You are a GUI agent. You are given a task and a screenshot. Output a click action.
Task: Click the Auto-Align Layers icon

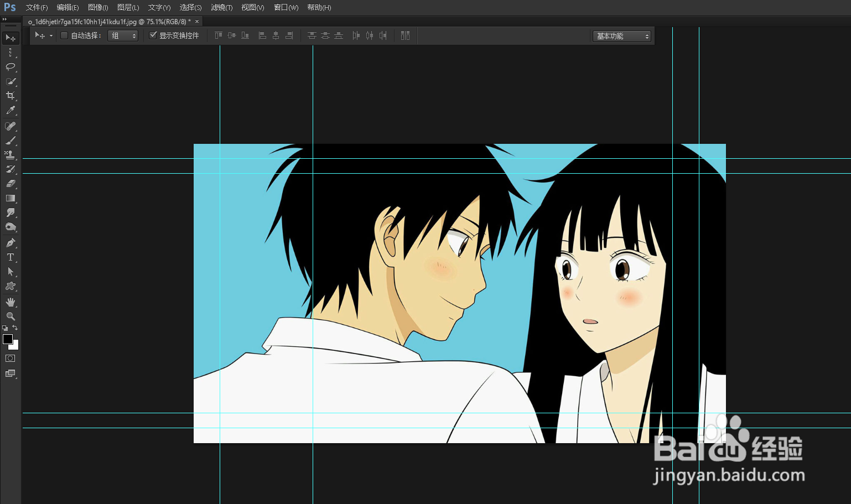point(406,35)
